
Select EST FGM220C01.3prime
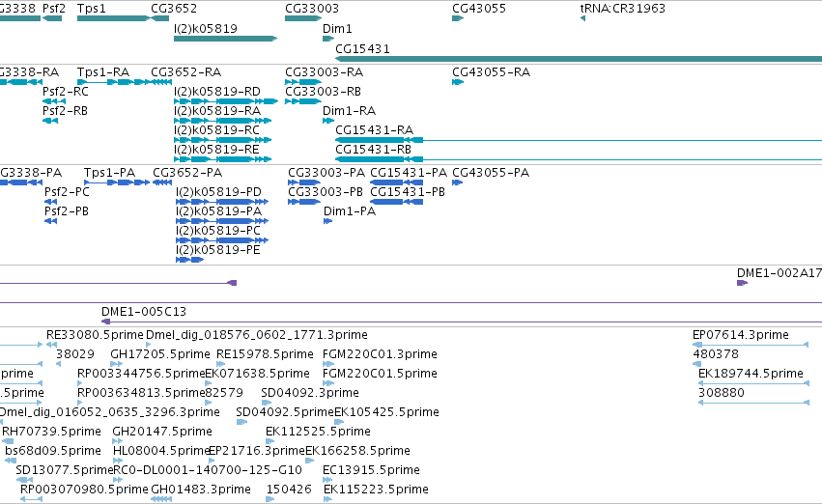[x=328, y=364]
